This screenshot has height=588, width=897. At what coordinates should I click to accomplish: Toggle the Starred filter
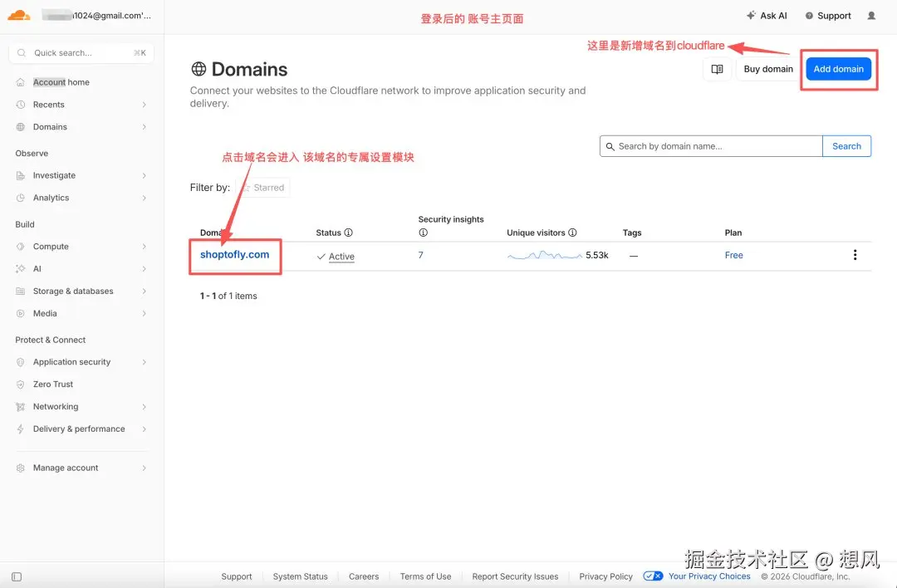263,188
